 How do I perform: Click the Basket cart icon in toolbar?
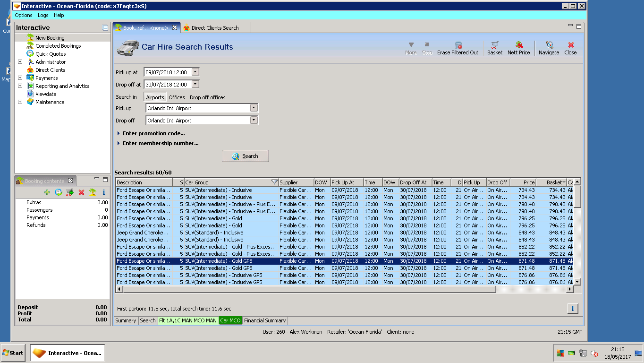click(494, 48)
